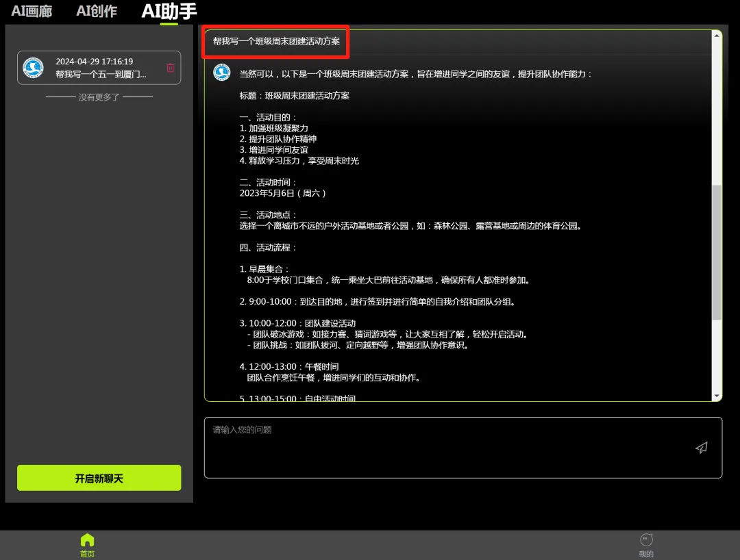Screen dimensions: 740x560
Task: Open the 帮我写一个五一到厦门 chat history item
Action: point(101,74)
